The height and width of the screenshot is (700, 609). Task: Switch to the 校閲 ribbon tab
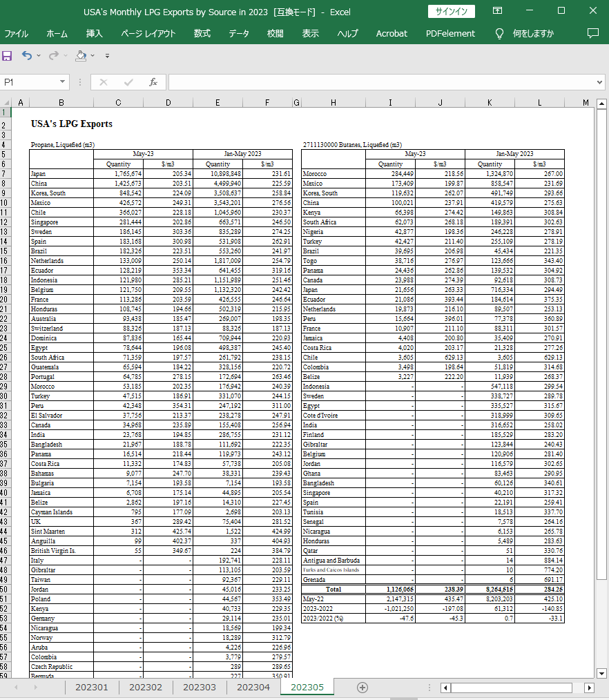pos(275,34)
